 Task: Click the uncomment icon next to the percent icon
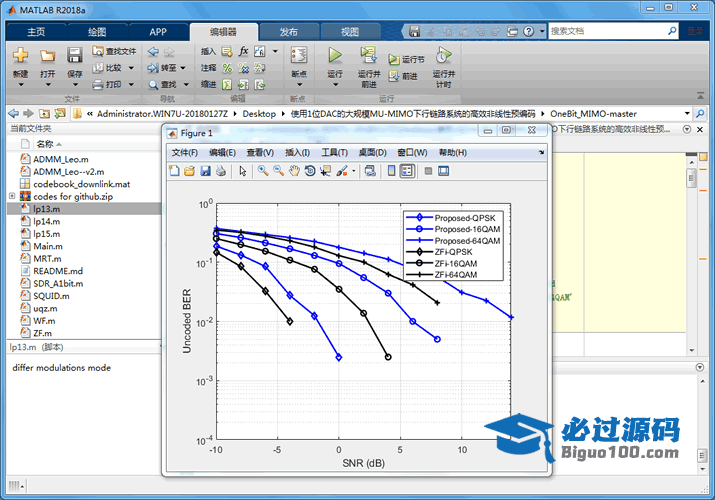(x=244, y=68)
